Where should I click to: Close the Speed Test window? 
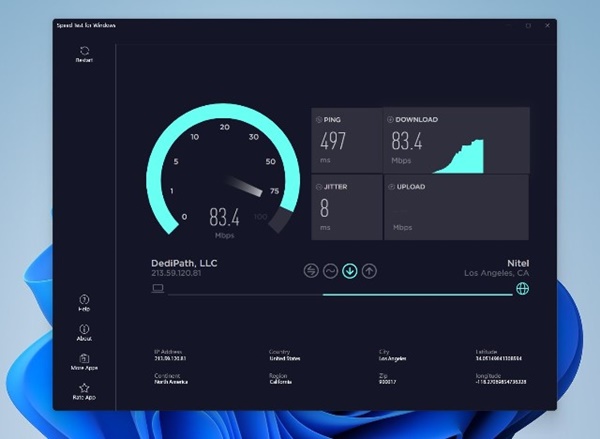(x=547, y=25)
